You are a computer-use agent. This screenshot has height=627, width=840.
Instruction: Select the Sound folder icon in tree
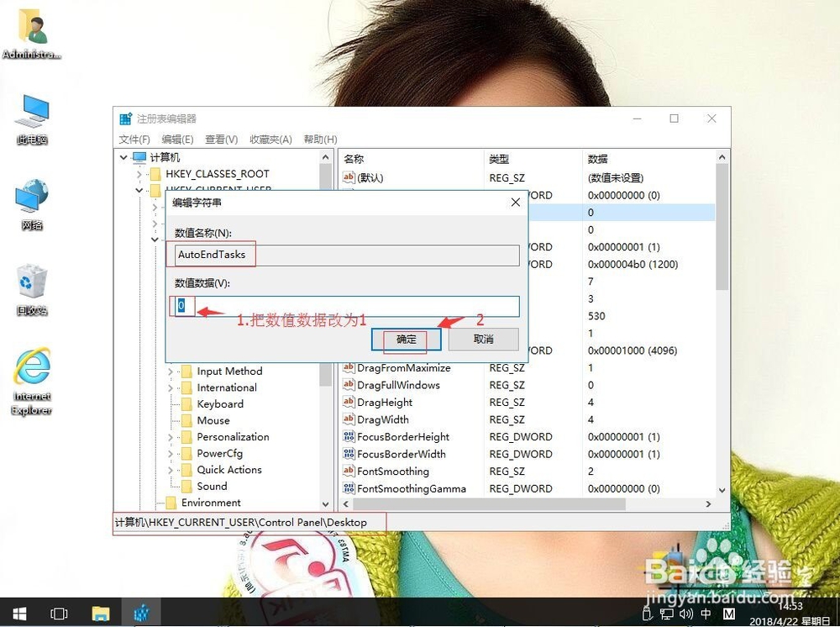click(186, 486)
